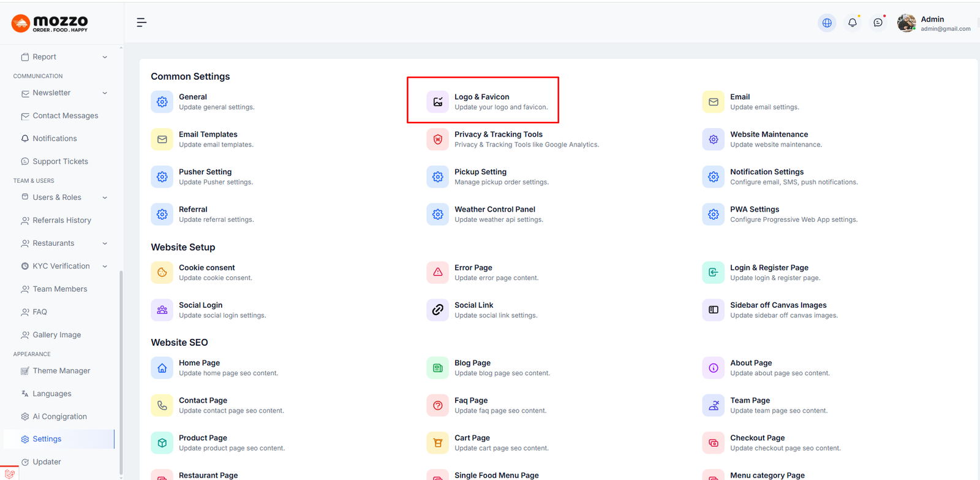The width and height of the screenshot is (980, 480).
Task: Open Gallery Image in sidebar
Action: tap(51, 335)
